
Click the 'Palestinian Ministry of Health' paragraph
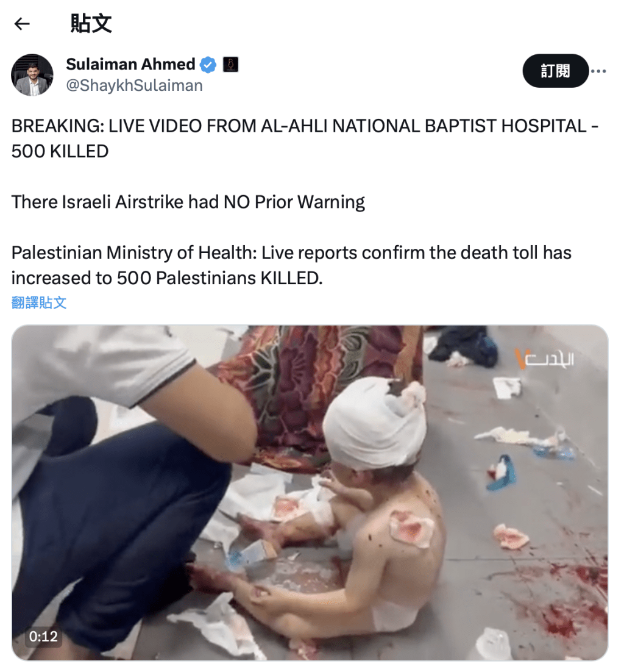(x=291, y=265)
